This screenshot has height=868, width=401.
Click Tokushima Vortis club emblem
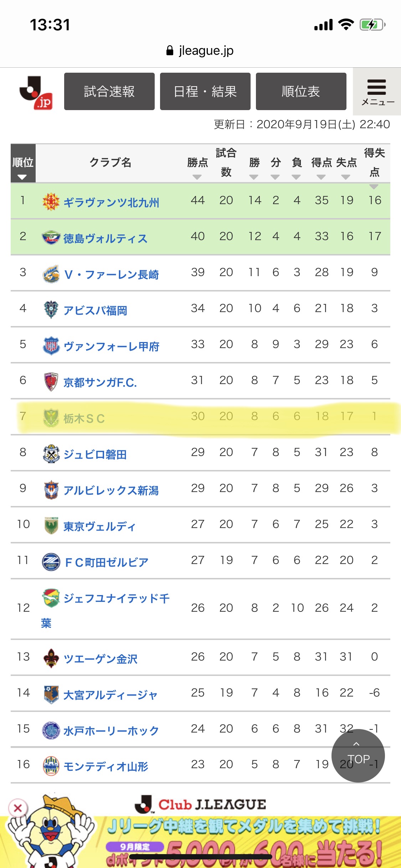click(51, 238)
